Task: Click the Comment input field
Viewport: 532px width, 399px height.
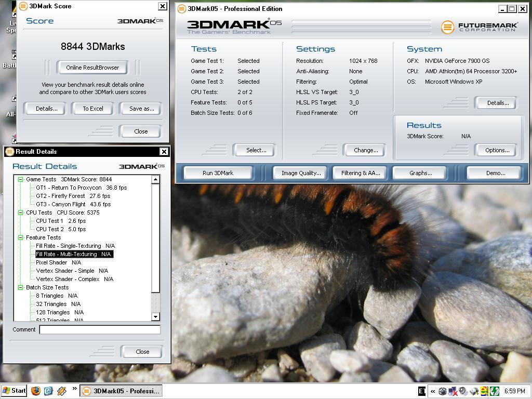Action: (x=100, y=329)
